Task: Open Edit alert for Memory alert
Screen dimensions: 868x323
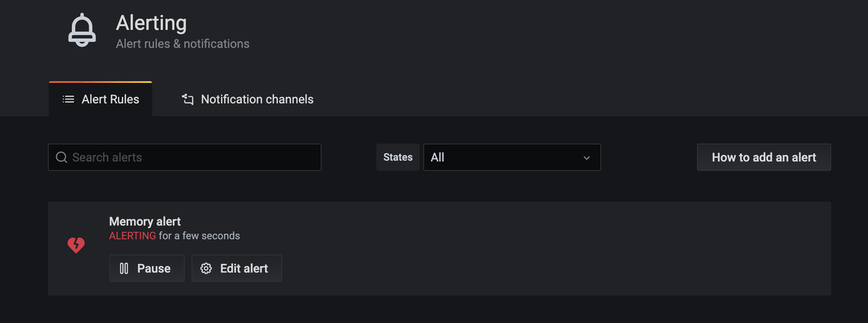Action: [x=237, y=269]
